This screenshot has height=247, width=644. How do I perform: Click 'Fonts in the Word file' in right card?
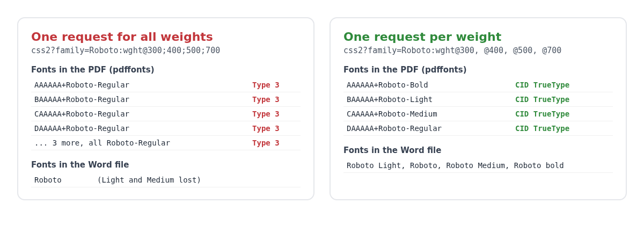coord(392,150)
